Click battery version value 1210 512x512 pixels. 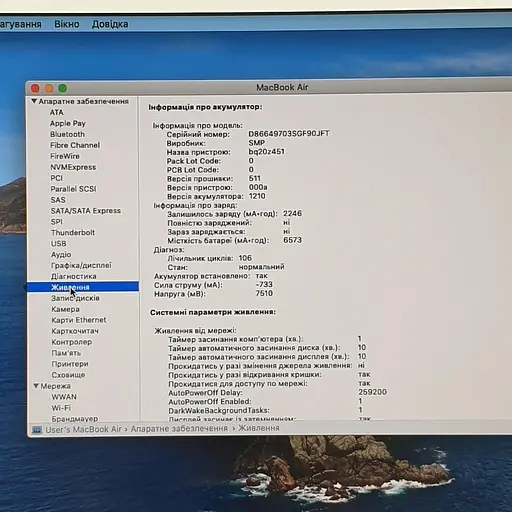(x=257, y=196)
